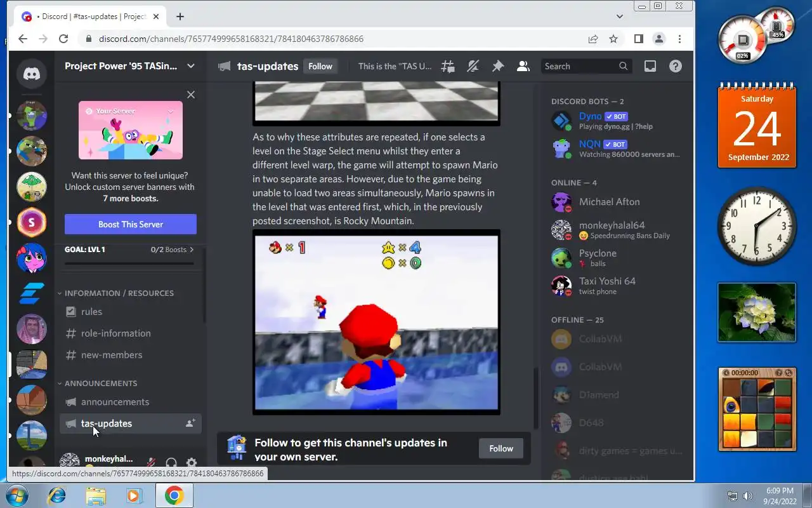Open the announcements channel
Image resolution: width=812 pixels, height=508 pixels.
pyautogui.click(x=131, y=402)
